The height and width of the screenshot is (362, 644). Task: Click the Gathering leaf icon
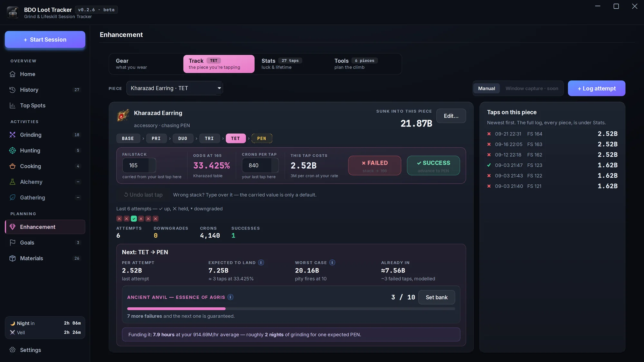13,198
